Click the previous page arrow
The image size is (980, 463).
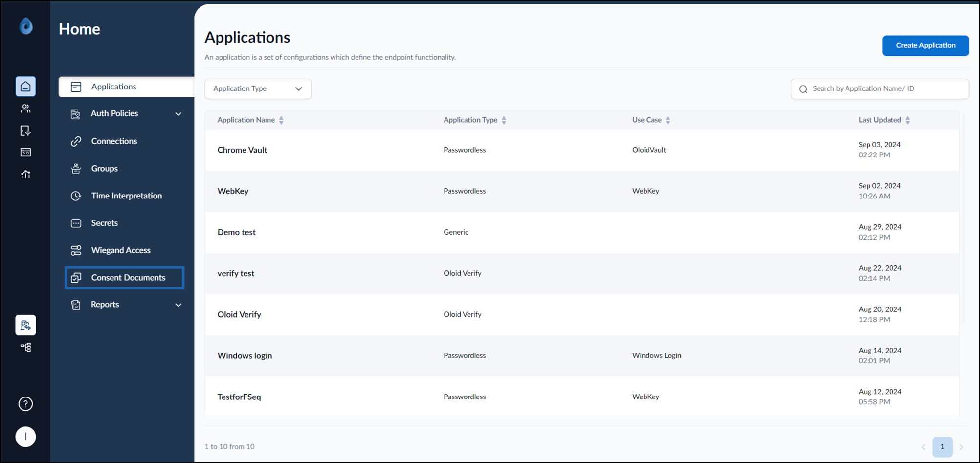(x=923, y=447)
